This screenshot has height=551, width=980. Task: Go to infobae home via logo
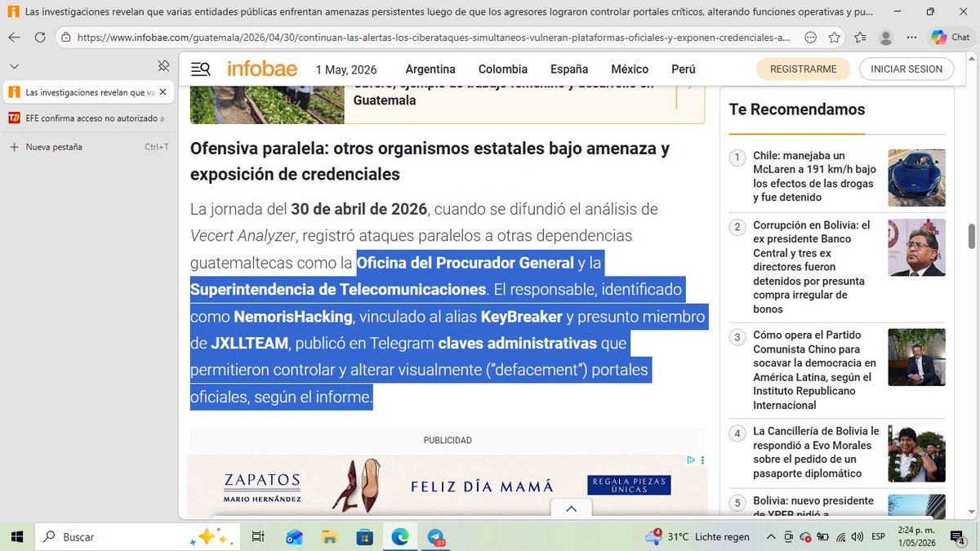262,69
